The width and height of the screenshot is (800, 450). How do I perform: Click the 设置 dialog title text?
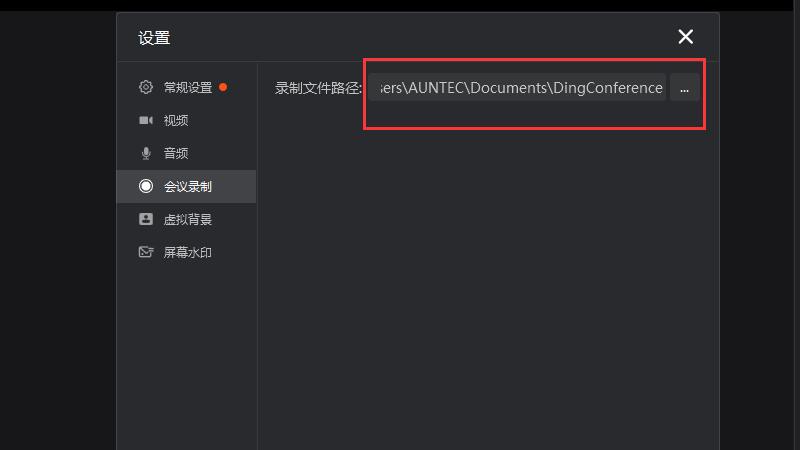(x=154, y=38)
